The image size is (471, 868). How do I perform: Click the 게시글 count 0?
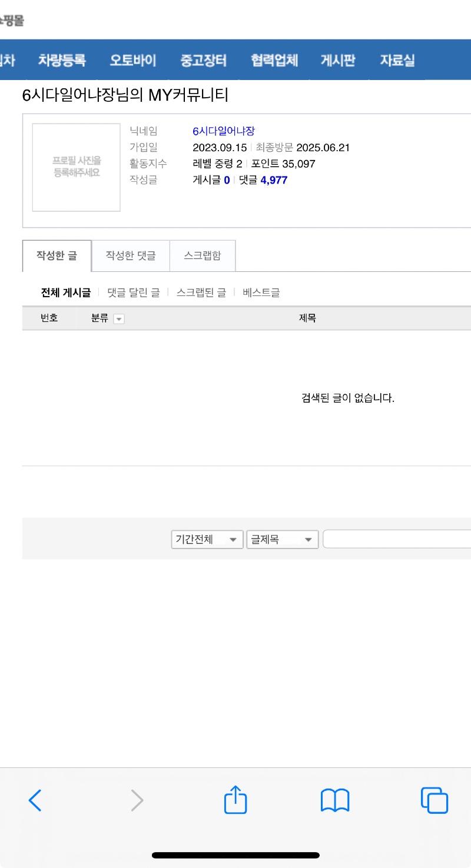227,180
